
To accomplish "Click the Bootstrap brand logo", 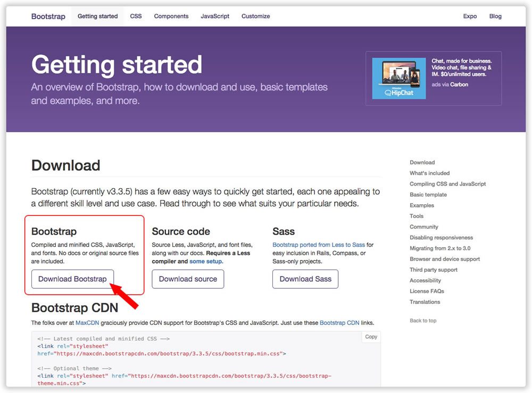I will coord(48,16).
